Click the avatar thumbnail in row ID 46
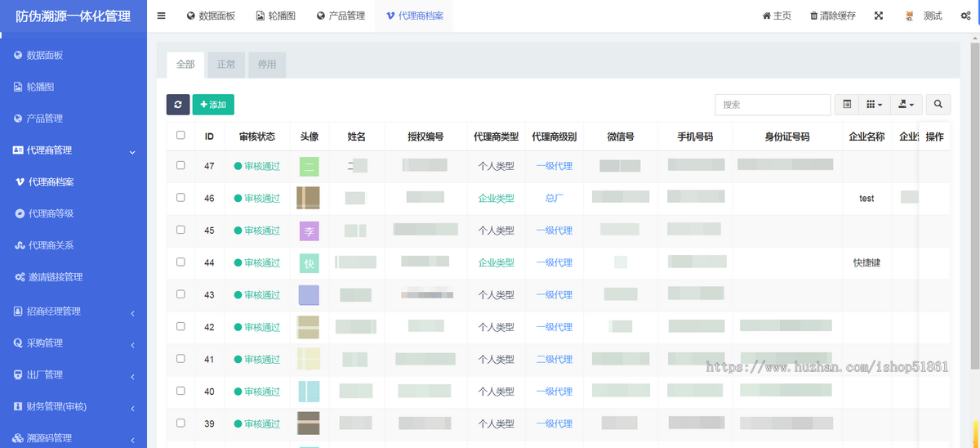The image size is (980, 448). (x=308, y=198)
